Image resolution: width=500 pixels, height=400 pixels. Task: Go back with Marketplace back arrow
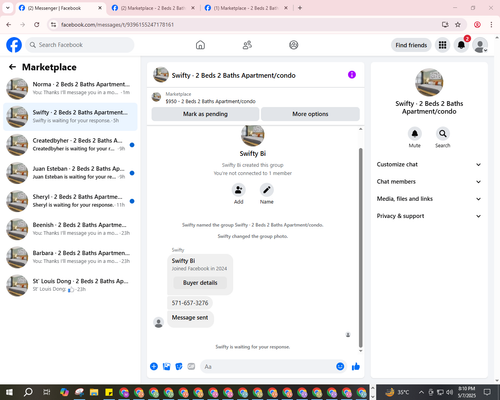tap(12, 67)
